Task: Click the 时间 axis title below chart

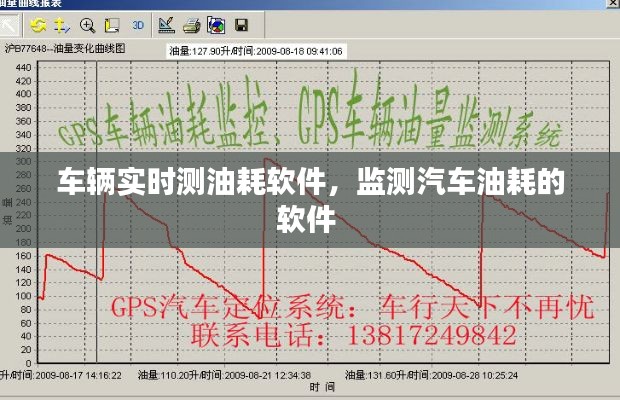Action: [322, 387]
